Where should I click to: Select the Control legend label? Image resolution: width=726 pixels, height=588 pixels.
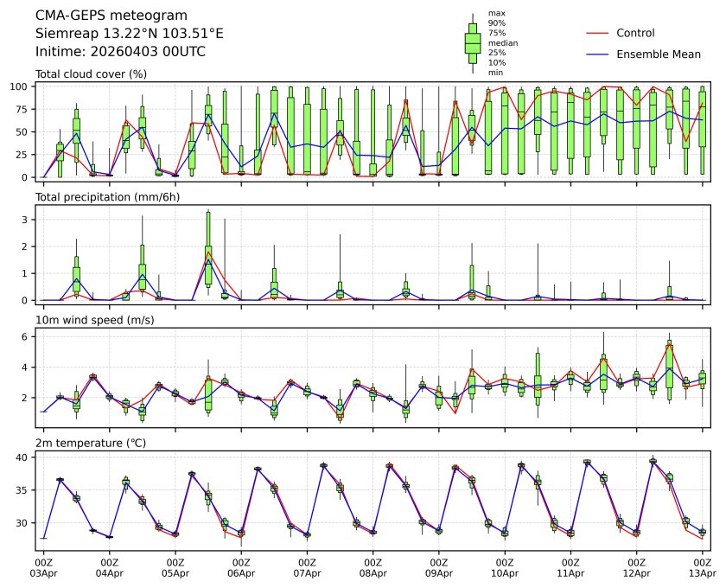[635, 33]
